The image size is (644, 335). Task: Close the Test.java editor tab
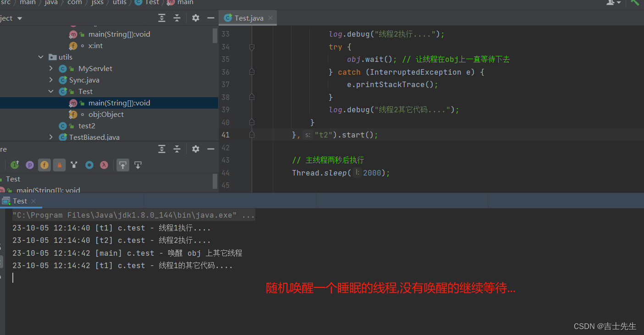pyautogui.click(x=271, y=18)
